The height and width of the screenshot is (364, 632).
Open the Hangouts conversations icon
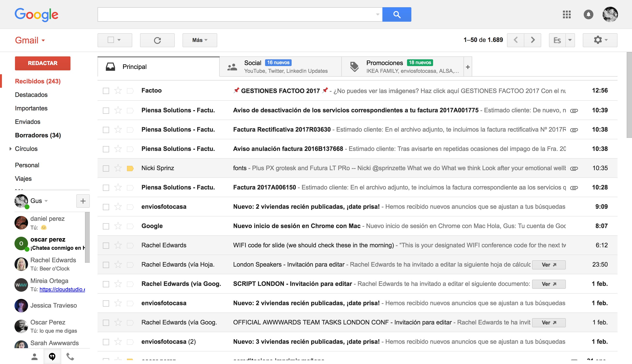click(x=52, y=356)
